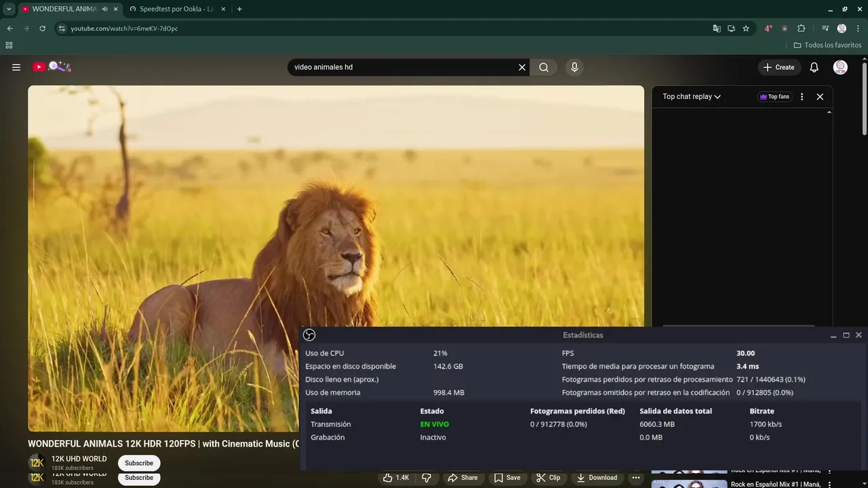Open the apps grid in bookmarks bar
Image resolution: width=868 pixels, height=488 pixels.
click(x=9, y=45)
